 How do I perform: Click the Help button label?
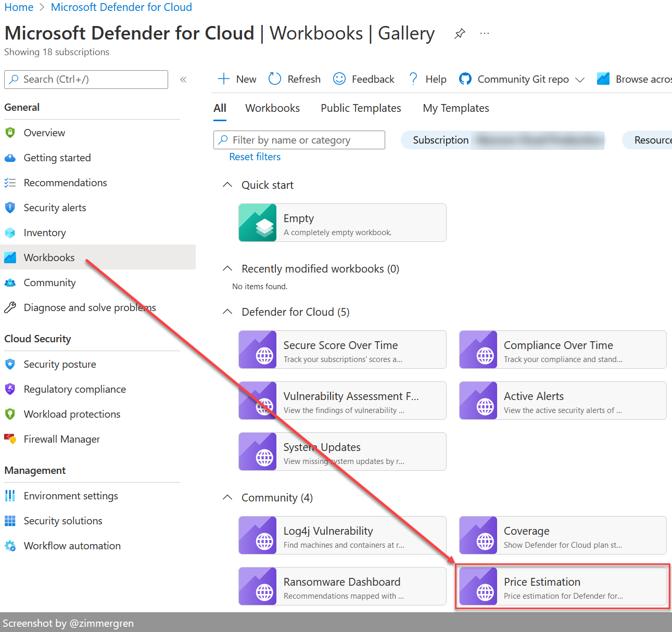point(436,79)
